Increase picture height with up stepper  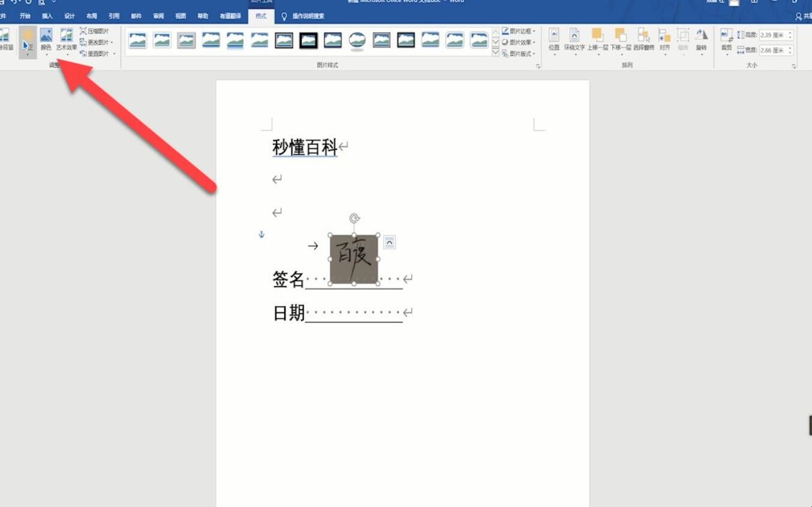(790, 33)
